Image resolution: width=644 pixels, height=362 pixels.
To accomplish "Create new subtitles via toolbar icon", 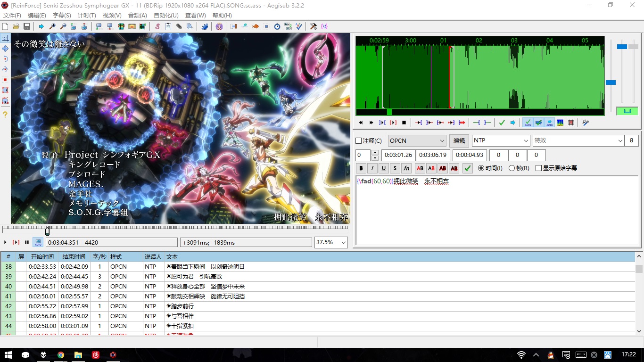I will [x=5, y=26].
